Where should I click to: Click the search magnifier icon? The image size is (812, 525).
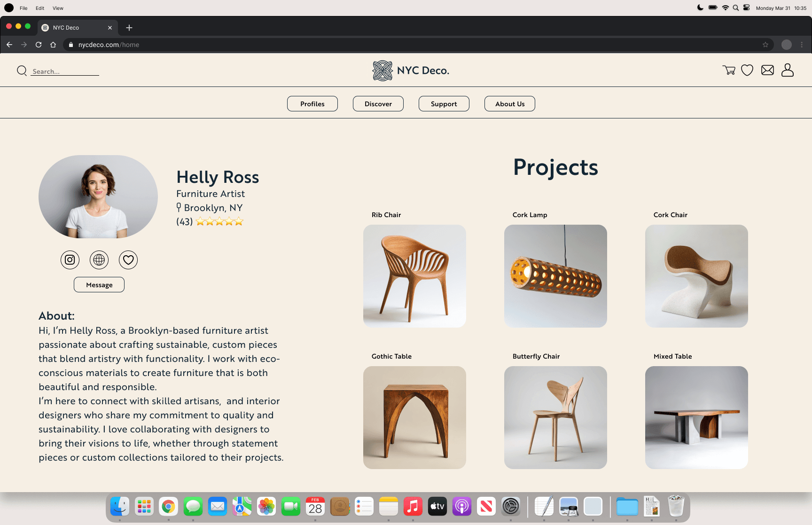point(22,71)
